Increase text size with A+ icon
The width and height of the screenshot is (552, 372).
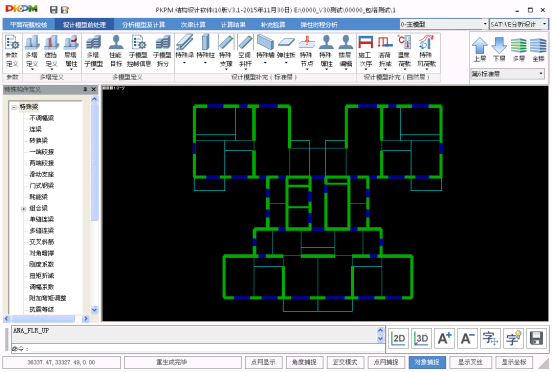click(x=444, y=339)
